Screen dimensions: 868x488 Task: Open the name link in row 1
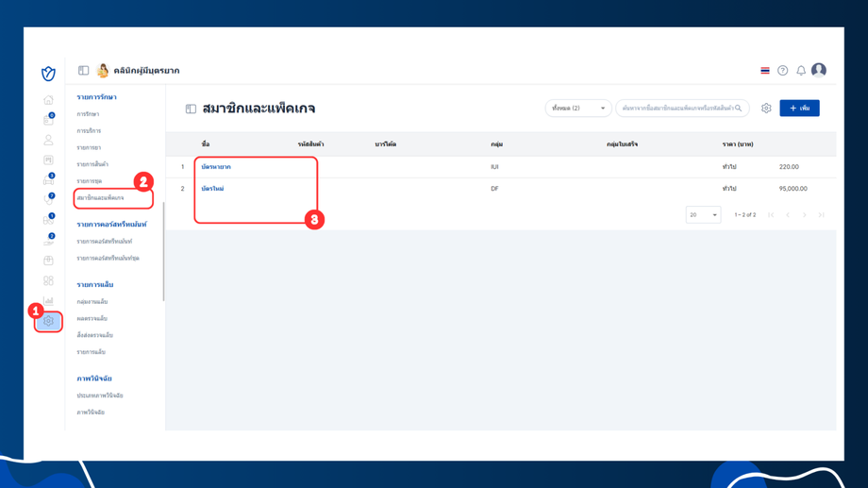click(x=216, y=167)
